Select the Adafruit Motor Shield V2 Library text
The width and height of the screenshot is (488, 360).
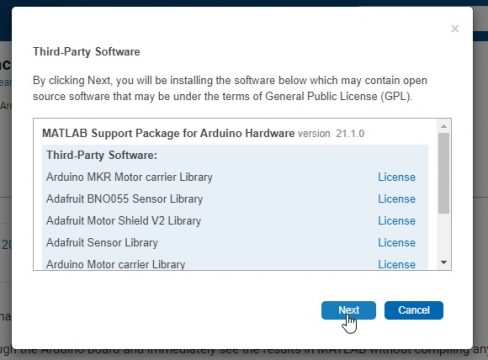click(x=124, y=221)
